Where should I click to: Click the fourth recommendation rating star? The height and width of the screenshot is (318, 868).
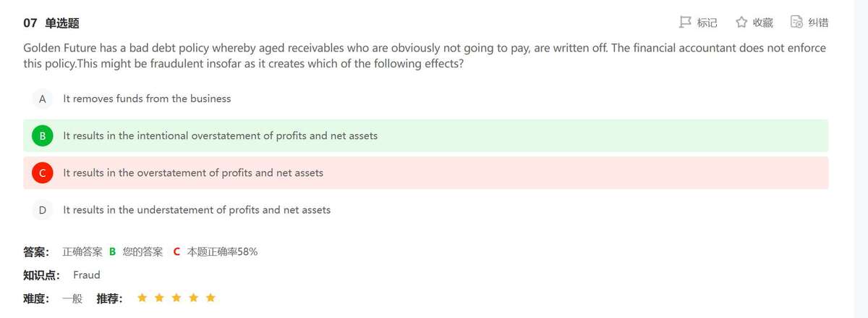193,298
